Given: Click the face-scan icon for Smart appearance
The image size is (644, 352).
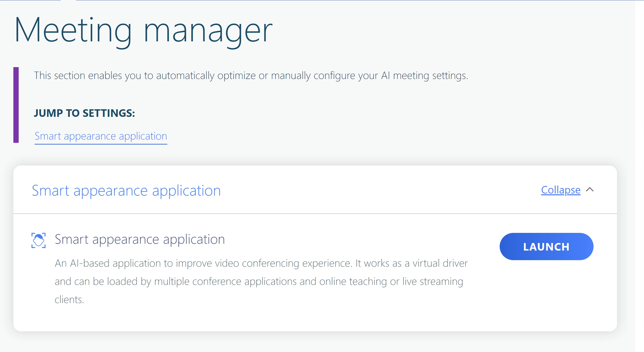Looking at the screenshot, I should (38, 240).
